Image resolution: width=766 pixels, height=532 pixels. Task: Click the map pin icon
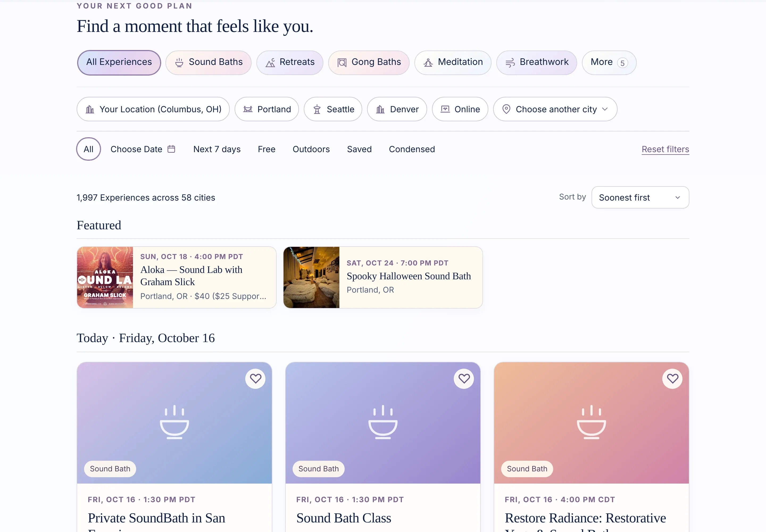(506, 109)
